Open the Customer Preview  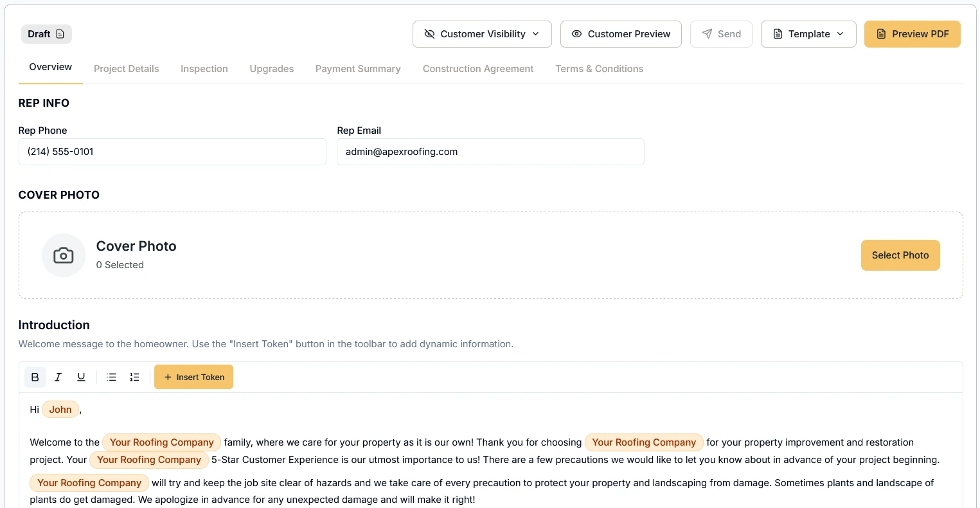coord(621,34)
